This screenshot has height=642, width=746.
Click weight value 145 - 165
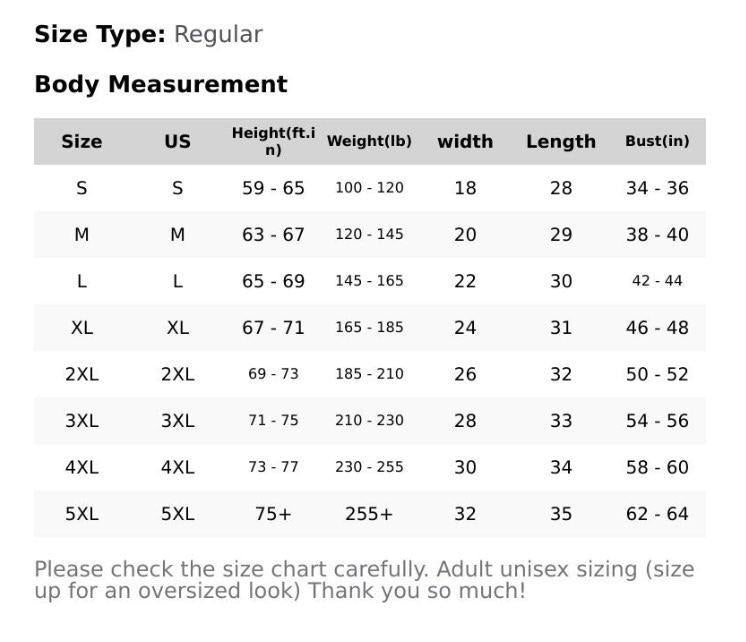369,281
